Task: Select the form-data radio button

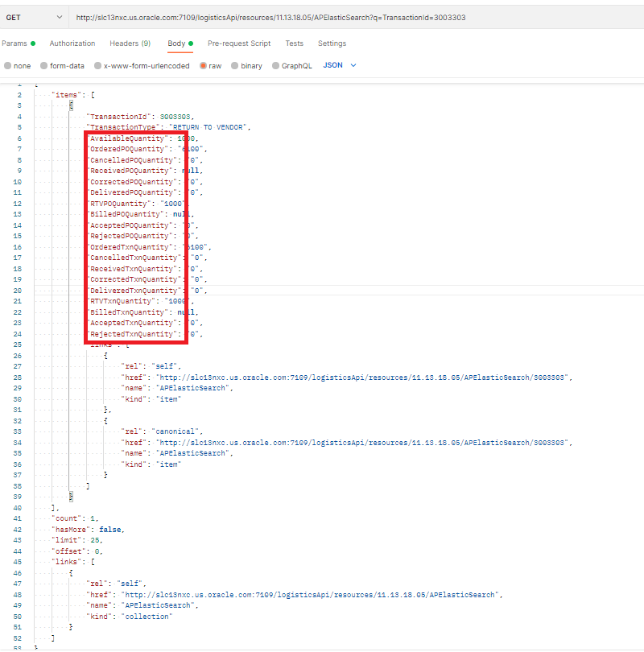Action: (43, 66)
